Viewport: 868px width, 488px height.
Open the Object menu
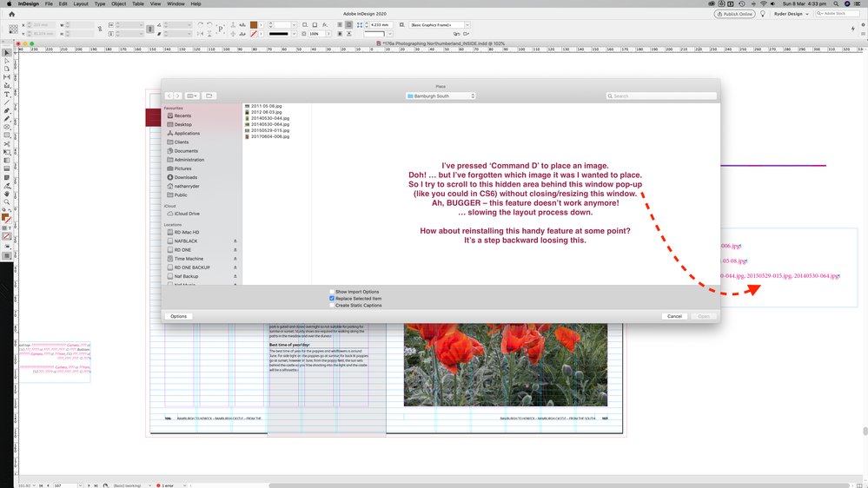tap(118, 3)
